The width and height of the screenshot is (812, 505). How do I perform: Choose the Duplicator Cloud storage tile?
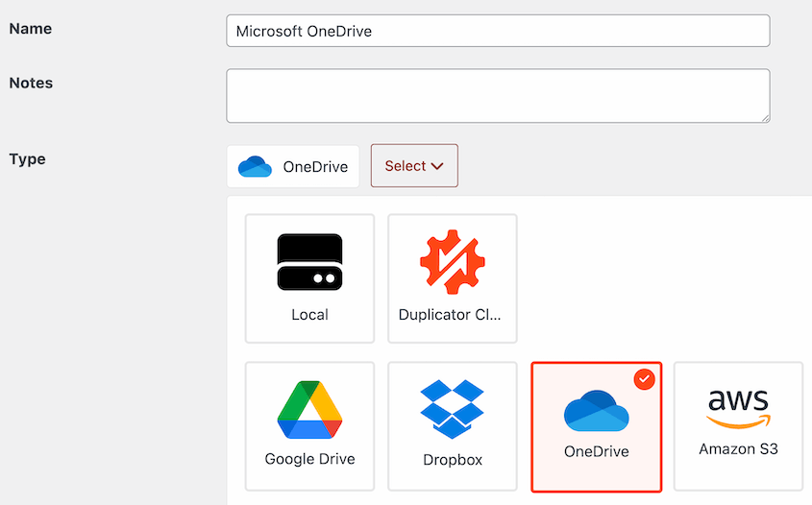(x=453, y=278)
